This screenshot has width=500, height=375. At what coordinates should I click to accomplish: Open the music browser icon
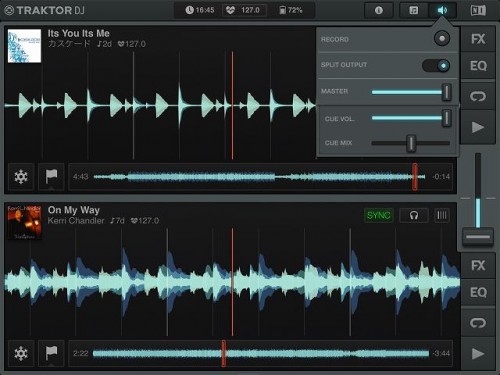(x=414, y=10)
